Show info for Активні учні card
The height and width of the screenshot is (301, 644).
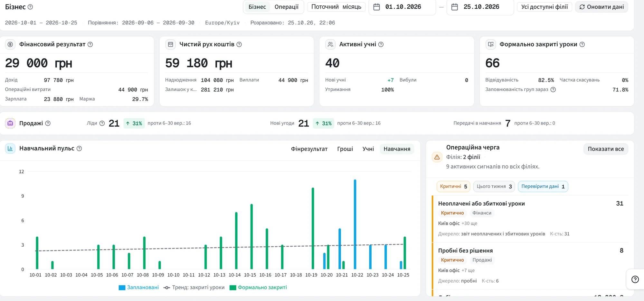click(x=381, y=44)
